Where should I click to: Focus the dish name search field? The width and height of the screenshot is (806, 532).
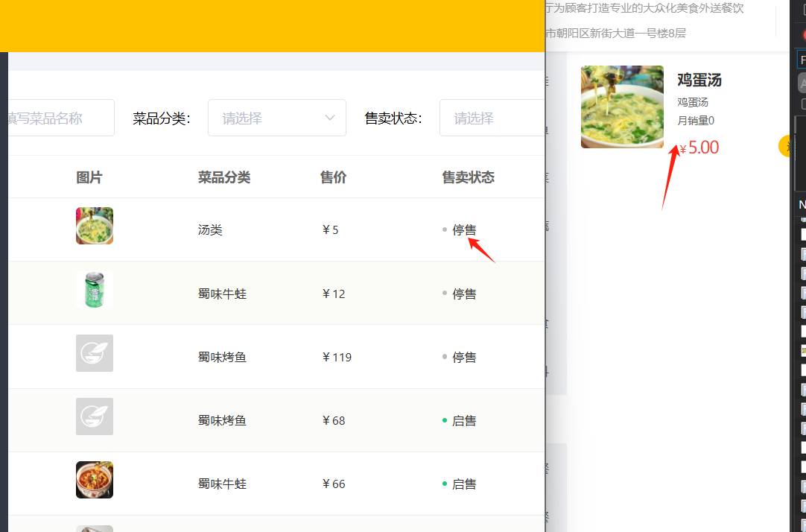point(61,118)
